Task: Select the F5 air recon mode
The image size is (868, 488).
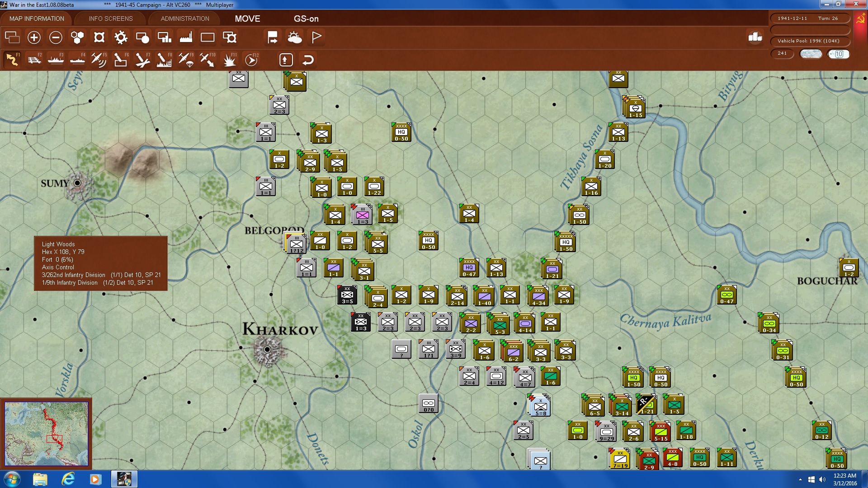Action: 99,60
